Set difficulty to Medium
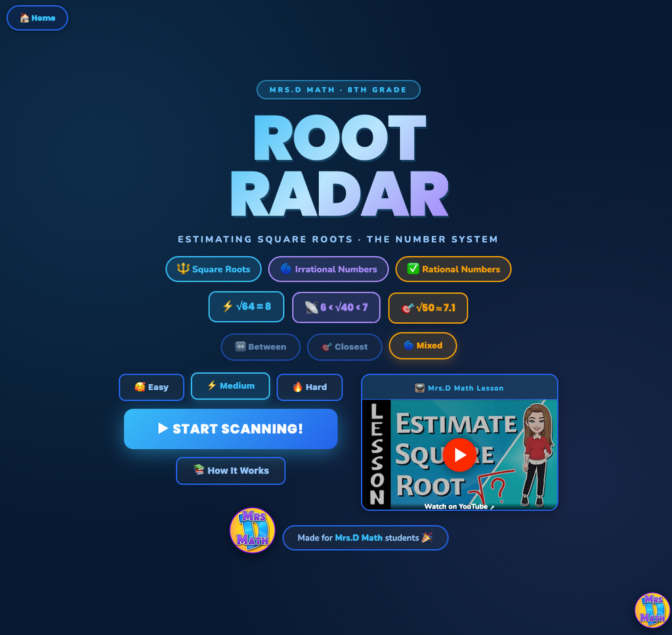 pos(230,386)
